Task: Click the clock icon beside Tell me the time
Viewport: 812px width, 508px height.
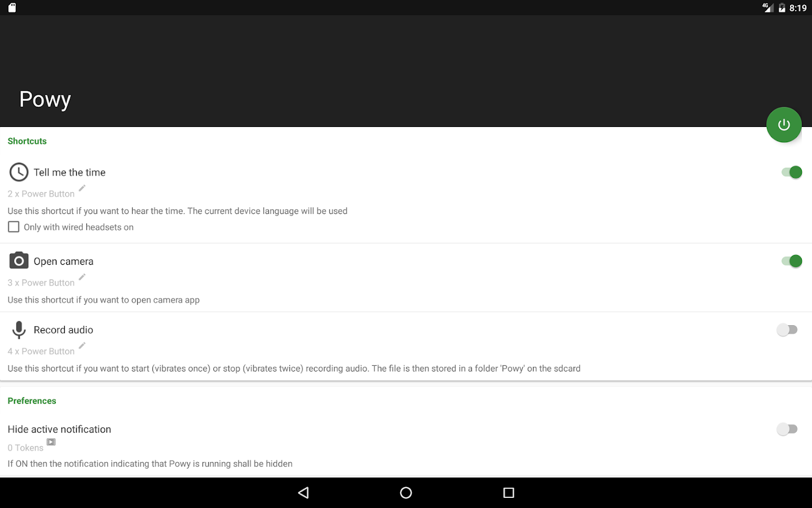Action: click(19, 172)
